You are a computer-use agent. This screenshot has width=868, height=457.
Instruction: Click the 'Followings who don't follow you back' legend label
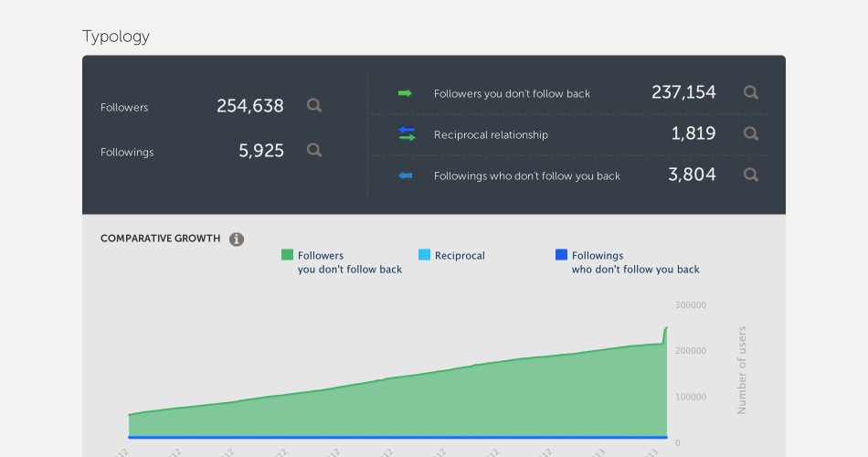[636, 262]
